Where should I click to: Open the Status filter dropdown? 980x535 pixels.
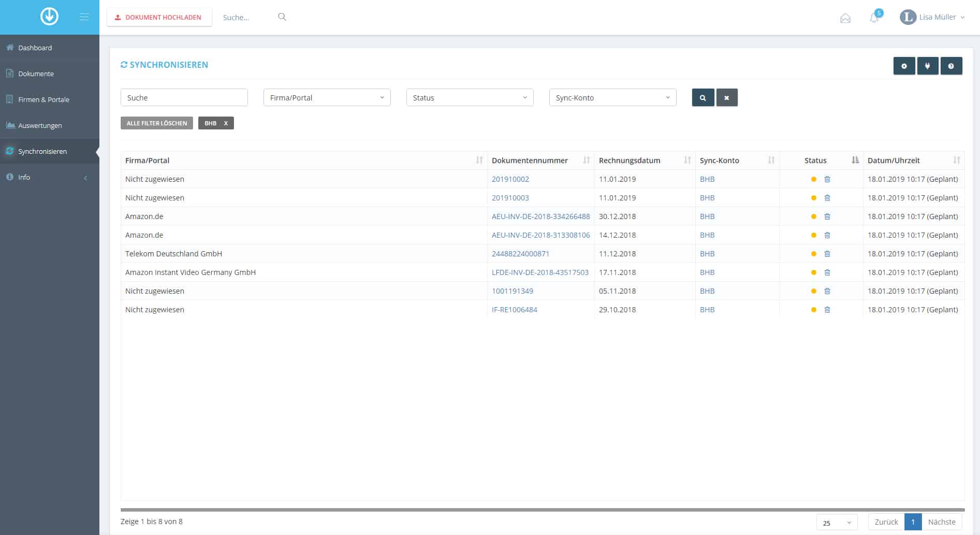[x=470, y=97]
